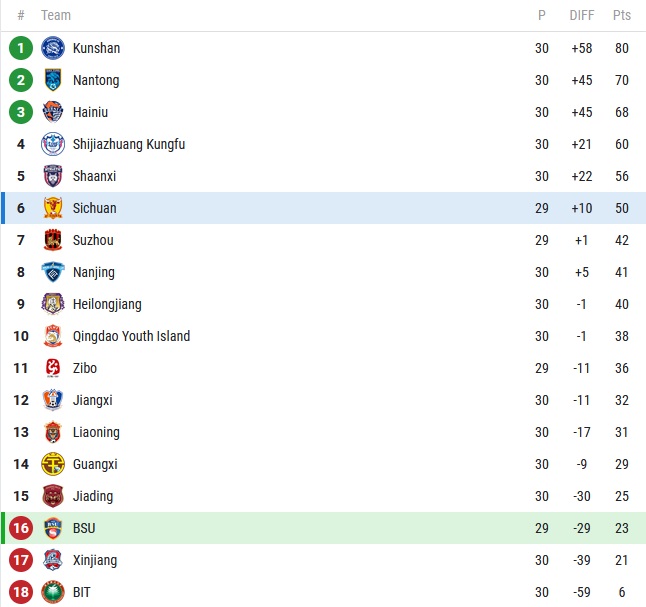Click the Sichuan team badge
This screenshot has height=607, width=646.
[53, 208]
